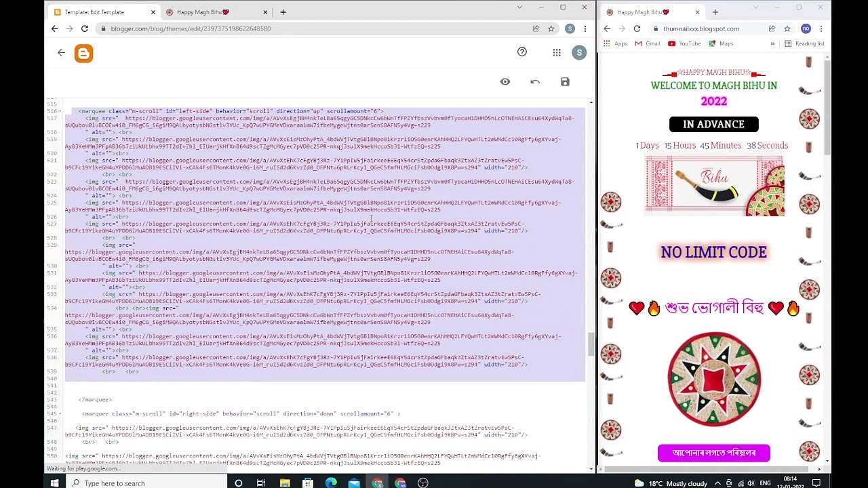
Task: Expand the hidden bookmarks chevron
Action: 772,43
